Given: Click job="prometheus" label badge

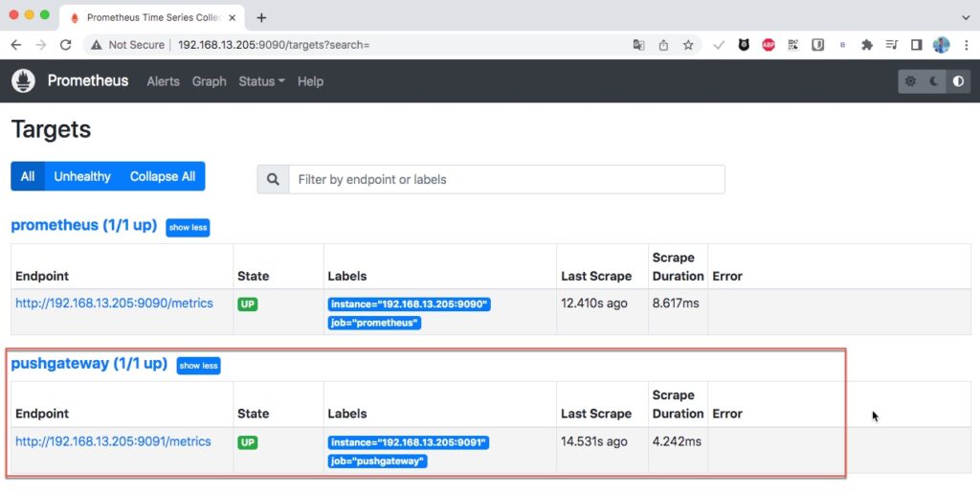Looking at the screenshot, I should (374, 324).
